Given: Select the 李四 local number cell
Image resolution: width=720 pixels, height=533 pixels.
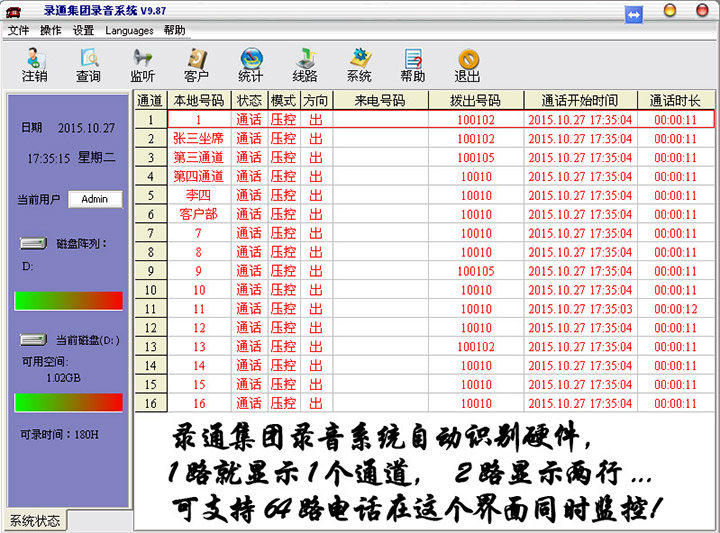Looking at the screenshot, I should coord(199,195).
